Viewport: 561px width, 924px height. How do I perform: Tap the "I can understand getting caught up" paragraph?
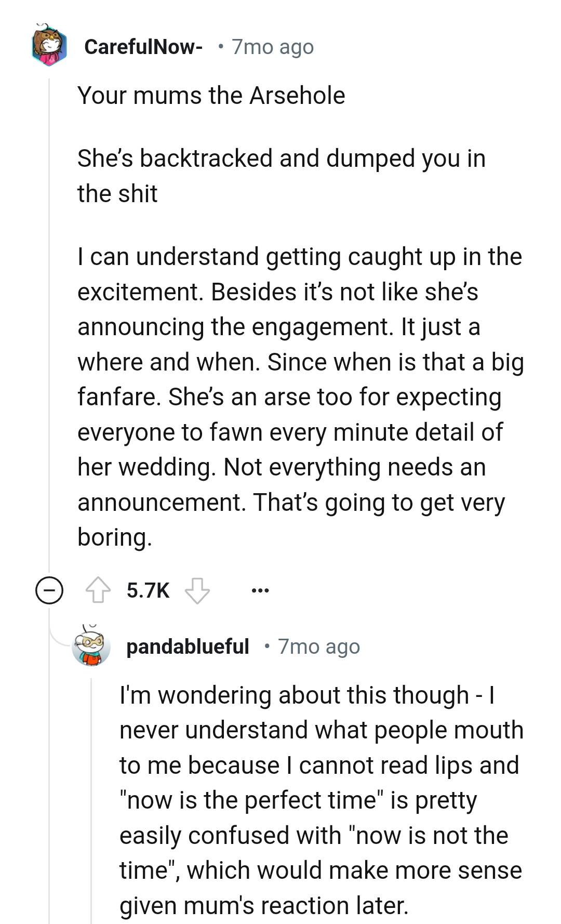pos(299,397)
